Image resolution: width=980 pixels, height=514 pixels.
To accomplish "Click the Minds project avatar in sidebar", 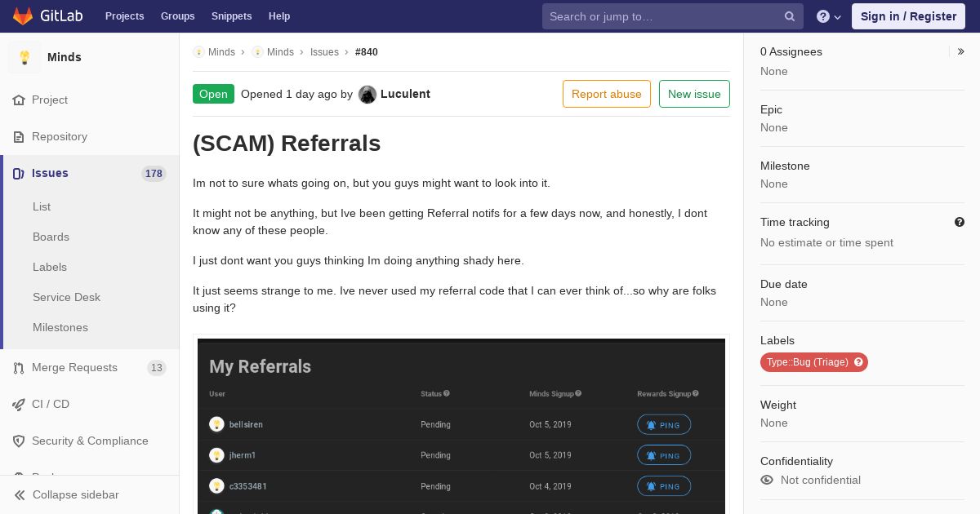I will point(24,57).
